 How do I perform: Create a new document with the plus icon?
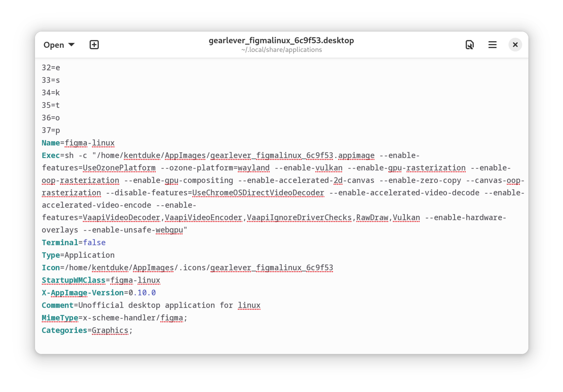94,45
